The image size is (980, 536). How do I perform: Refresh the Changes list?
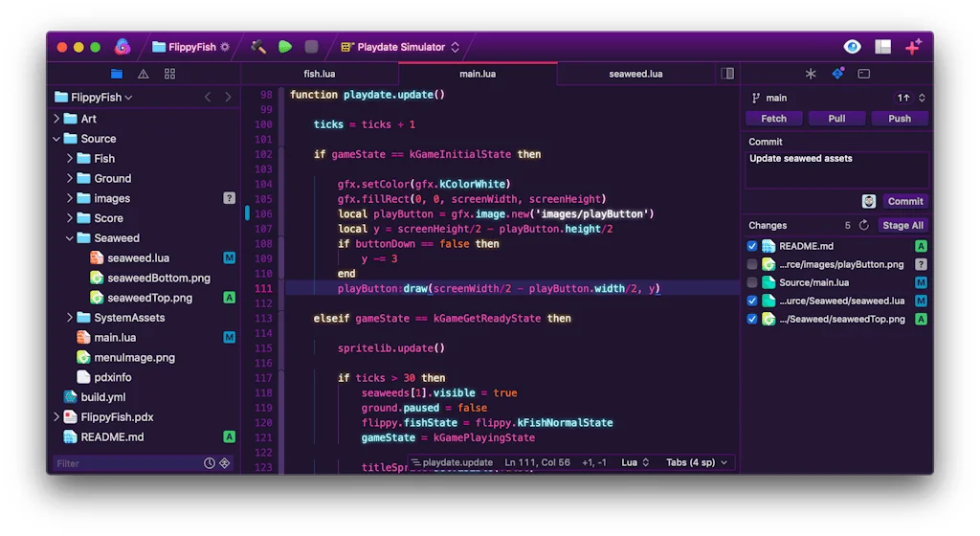(864, 225)
